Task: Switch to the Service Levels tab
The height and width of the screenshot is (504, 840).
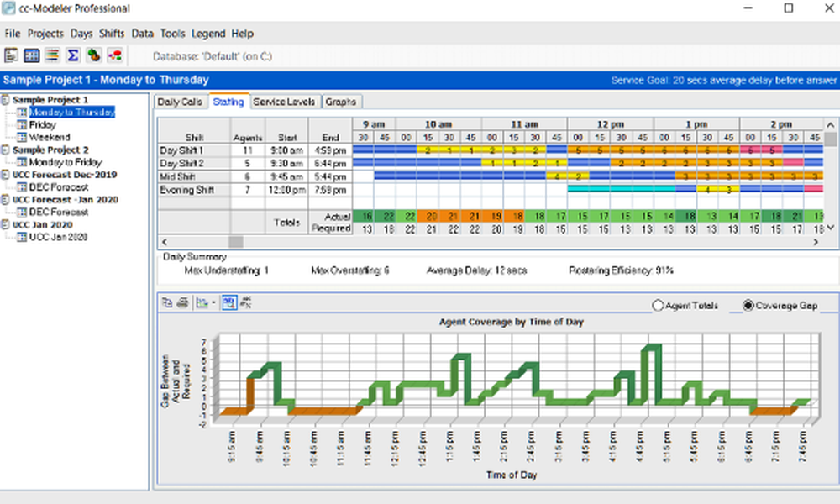Action: coord(284,102)
